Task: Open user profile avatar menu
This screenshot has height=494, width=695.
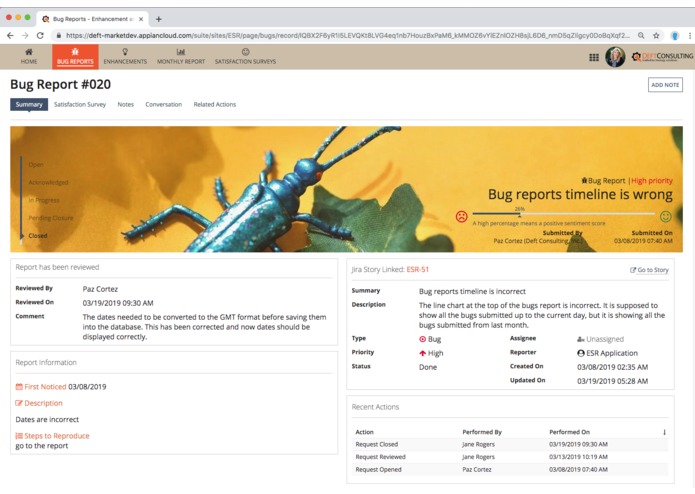Action: (x=615, y=57)
